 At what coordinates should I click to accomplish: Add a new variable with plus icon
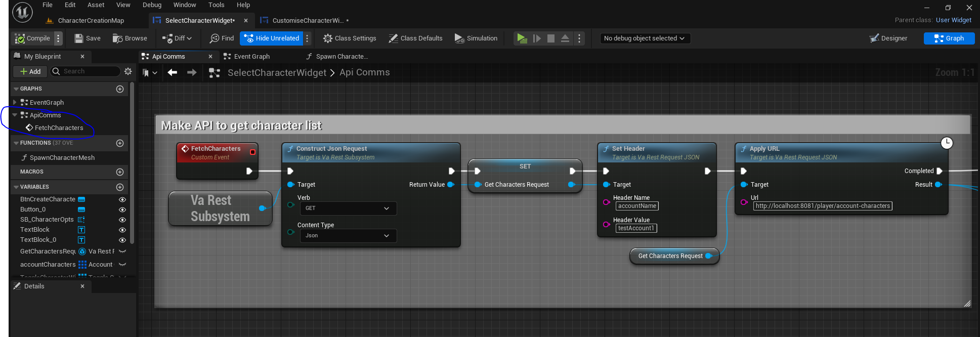(x=120, y=187)
